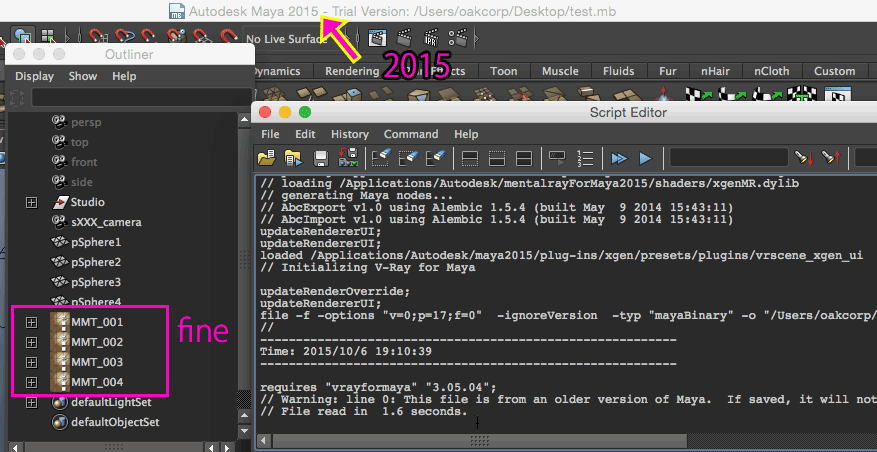This screenshot has height=452, width=877.
Task: Click the Search Down flashlight icon
Action: pos(804,158)
